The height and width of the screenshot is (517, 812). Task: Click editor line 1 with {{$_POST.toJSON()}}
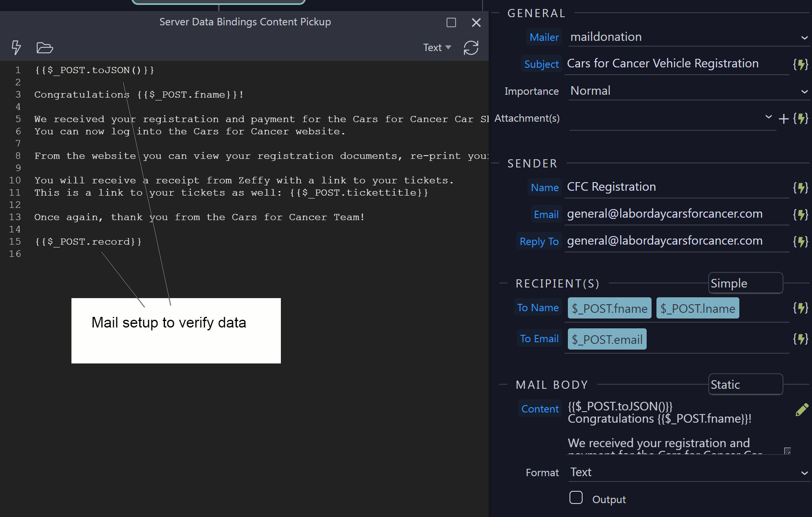pos(94,70)
